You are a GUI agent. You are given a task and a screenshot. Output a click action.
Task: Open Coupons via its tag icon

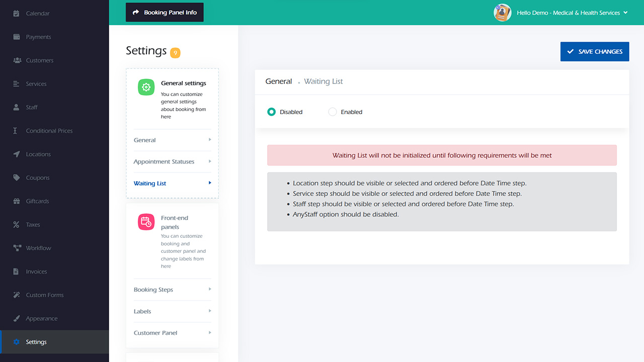point(16,177)
